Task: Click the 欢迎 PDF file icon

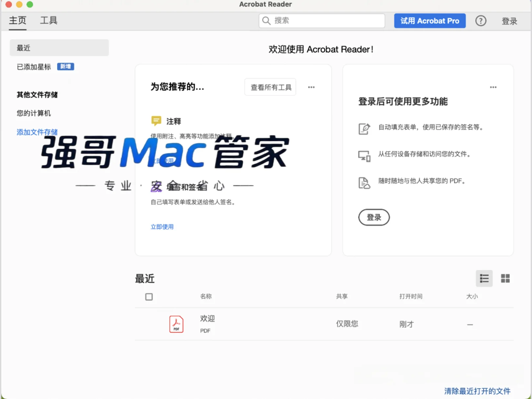Action: (x=176, y=324)
